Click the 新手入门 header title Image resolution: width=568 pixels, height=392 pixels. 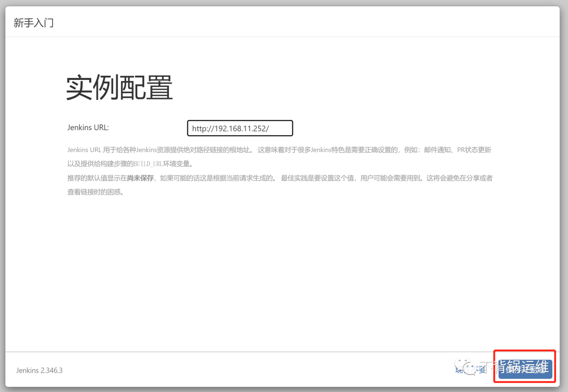click(34, 23)
